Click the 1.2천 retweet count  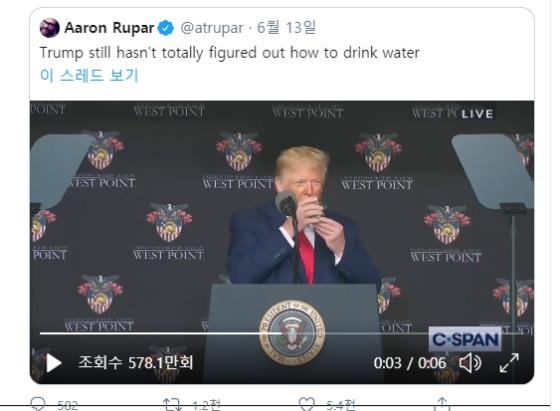[207, 405]
